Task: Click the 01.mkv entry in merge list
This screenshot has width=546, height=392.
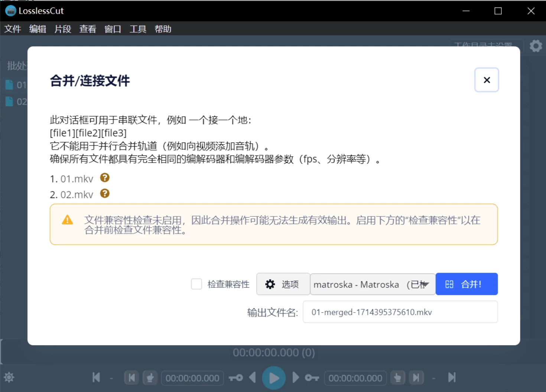Action: 77,179
